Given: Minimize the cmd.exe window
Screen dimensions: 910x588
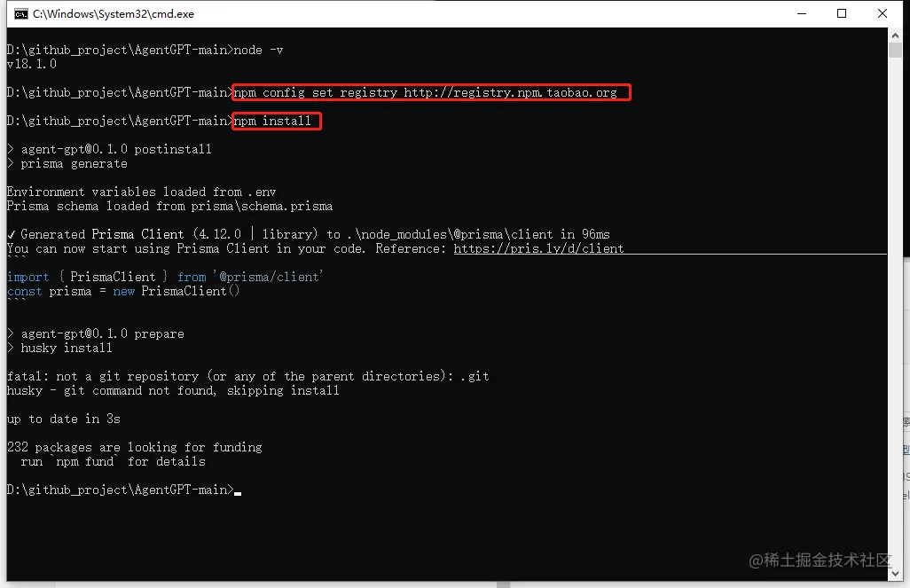Looking at the screenshot, I should [802, 13].
